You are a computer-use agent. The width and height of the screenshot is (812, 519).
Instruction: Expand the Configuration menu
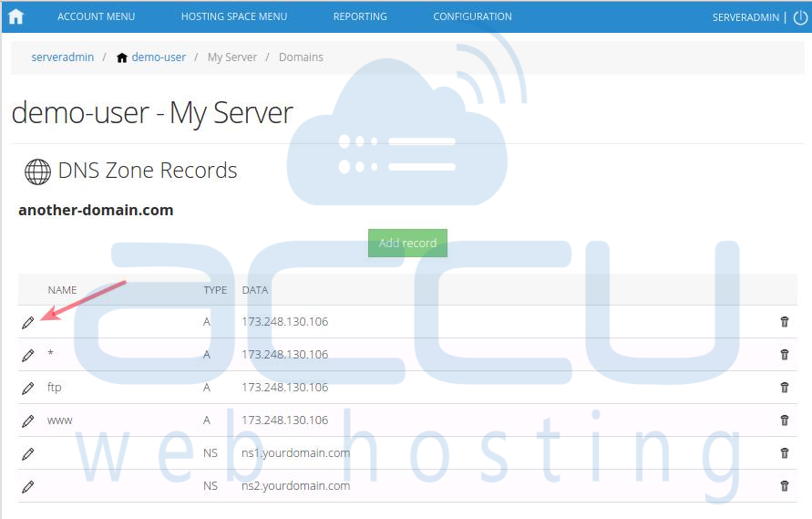click(x=472, y=16)
